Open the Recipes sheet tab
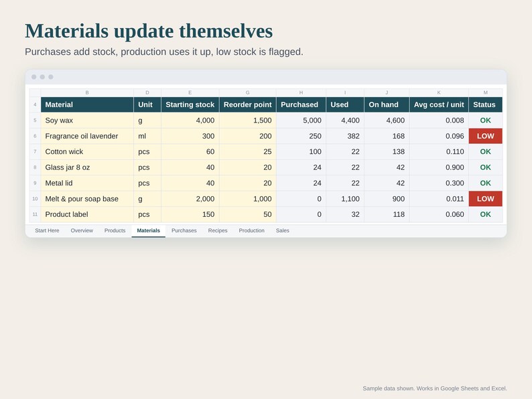The width and height of the screenshot is (532, 399). coord(218,230)
